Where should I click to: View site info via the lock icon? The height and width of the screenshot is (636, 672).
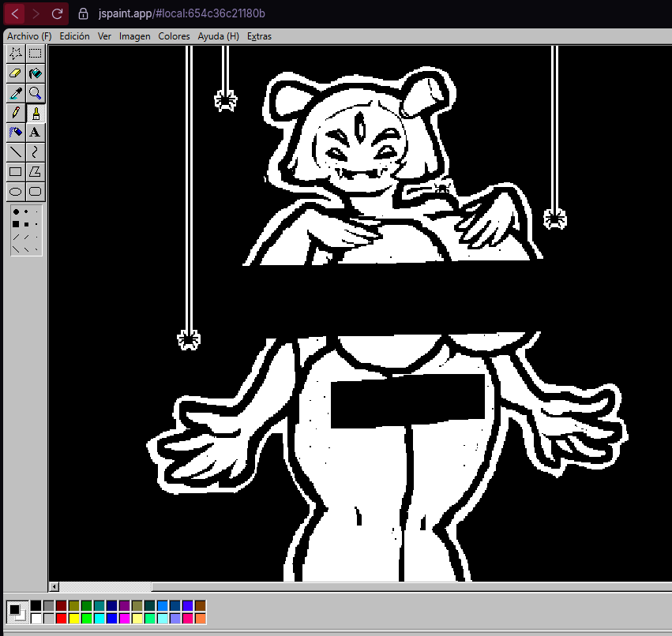[83, 13]
